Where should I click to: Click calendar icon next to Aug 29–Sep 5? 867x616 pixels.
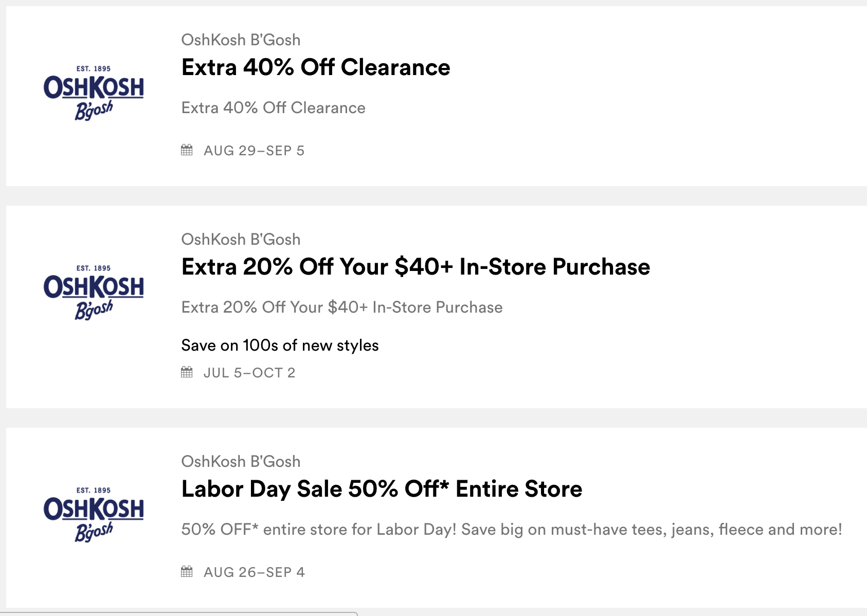pos(187,150)
